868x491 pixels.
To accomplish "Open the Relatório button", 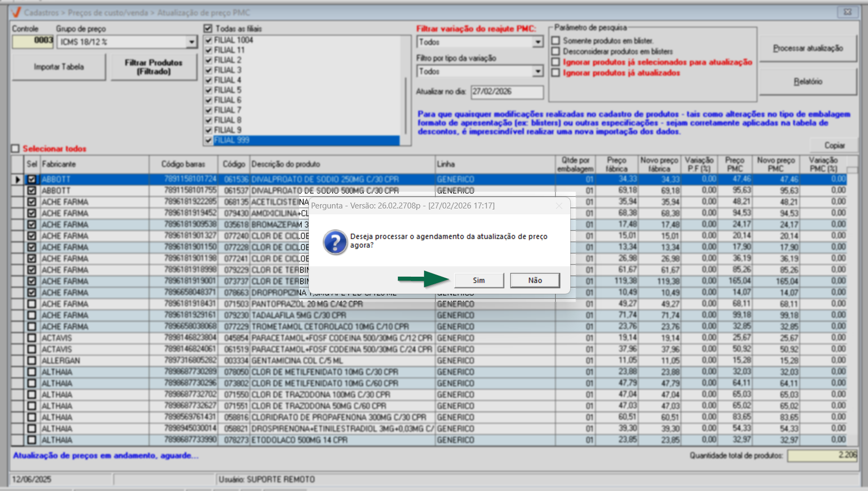I will click(808, 82).
